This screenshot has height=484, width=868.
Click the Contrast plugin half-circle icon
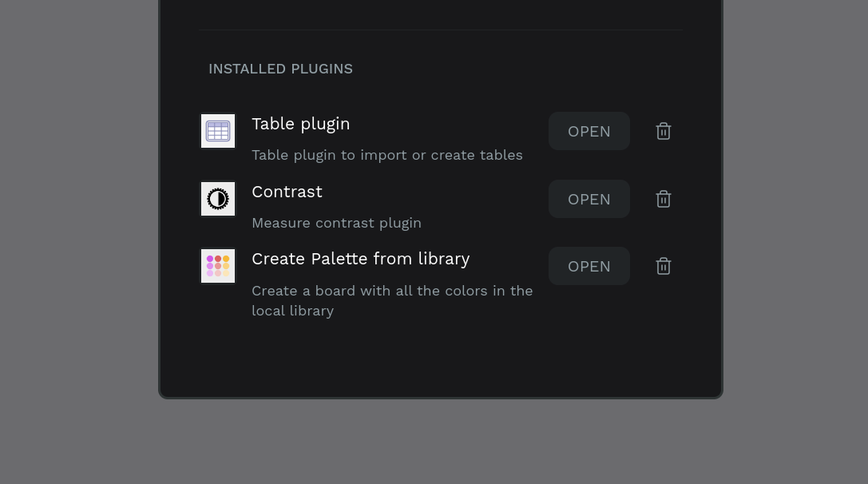[218, 199]
